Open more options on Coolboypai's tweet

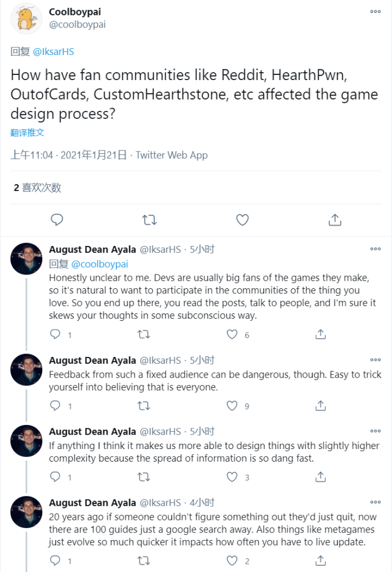coord(375,11)
